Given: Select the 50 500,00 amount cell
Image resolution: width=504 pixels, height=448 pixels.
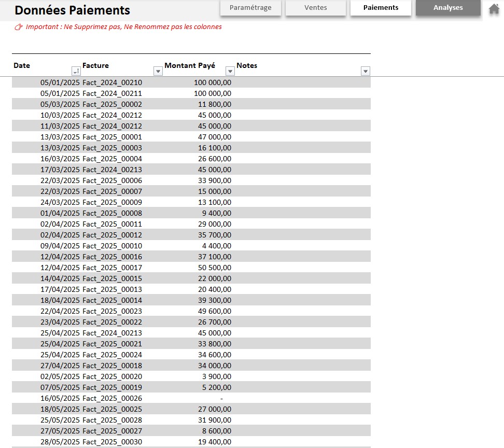Looking at the screenshot, I should pyautogui.click(x=213, y=268).
